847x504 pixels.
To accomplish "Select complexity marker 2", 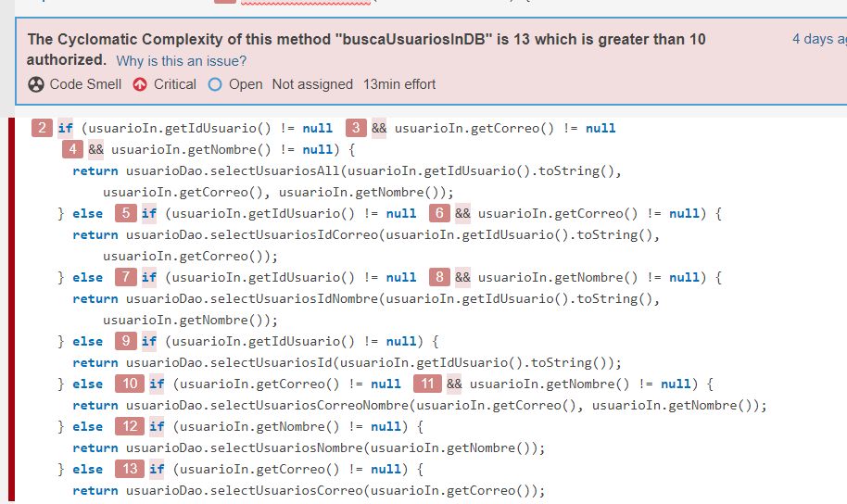I will coord(42,128).
